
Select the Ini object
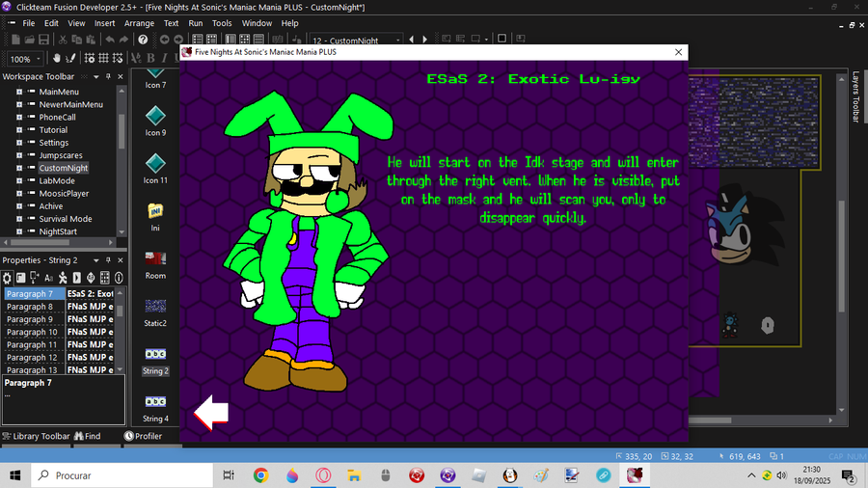click(155, 217)
